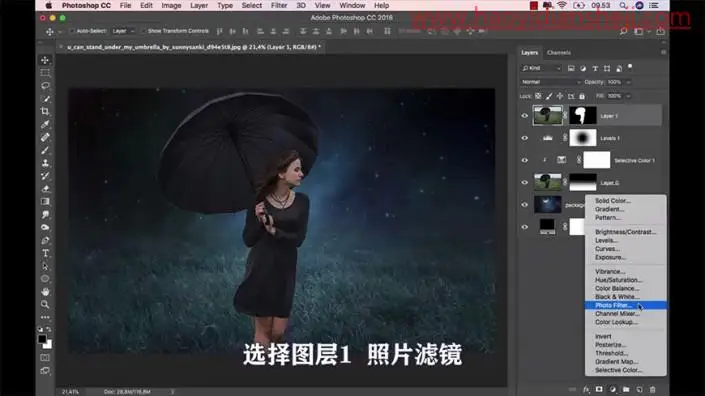Select the Brush tool
This screenshot has height=396, width=705.
[x=45, y=150]
